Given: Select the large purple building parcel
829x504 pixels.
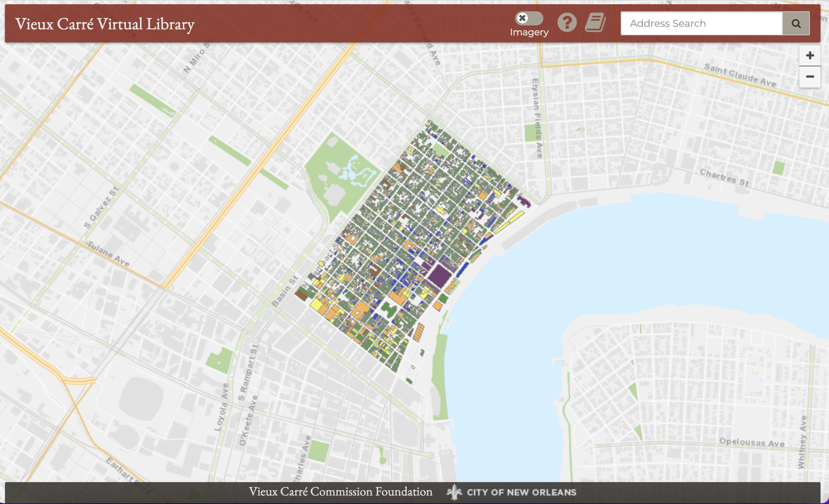Looking at the screenshot, I should pos(440,276).
